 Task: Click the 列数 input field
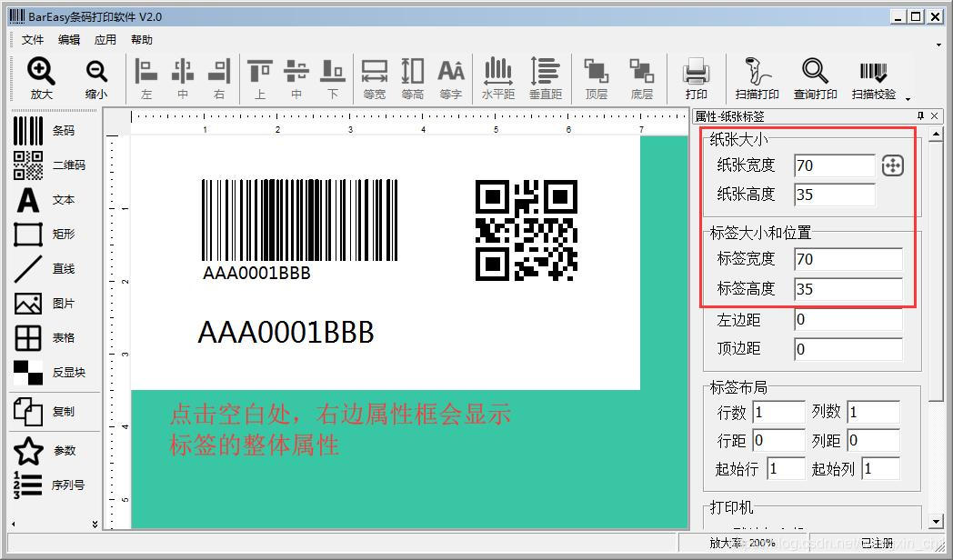click(874, 413)
